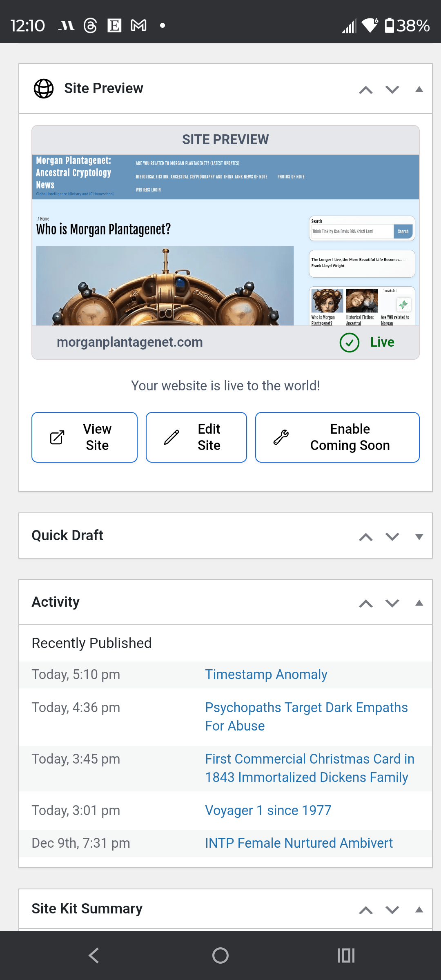Move Activity panel down
The image size is (441, 980).
pos(392,603)
